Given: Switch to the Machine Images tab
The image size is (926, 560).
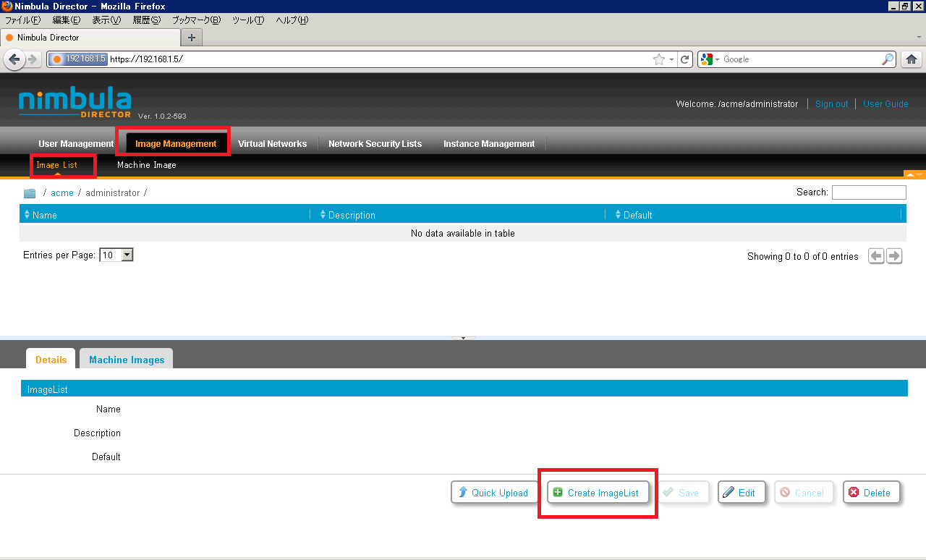Looking at the screenshot, I should (127, 359).
